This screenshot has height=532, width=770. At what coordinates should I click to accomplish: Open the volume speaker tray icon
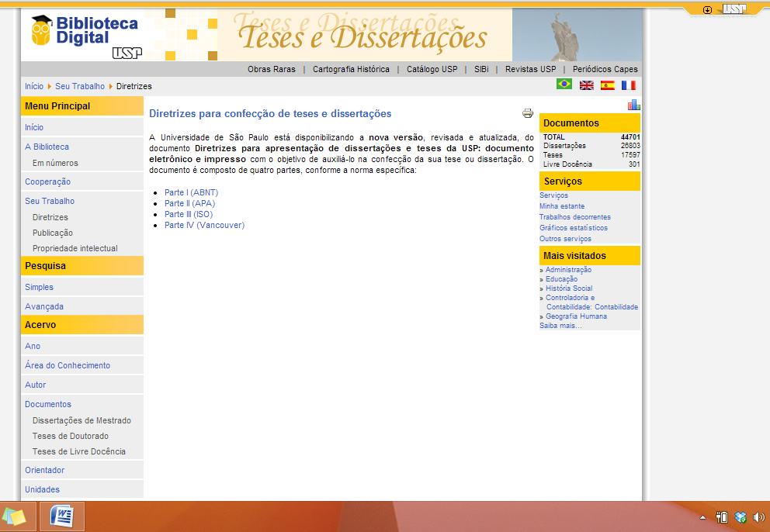758,517
